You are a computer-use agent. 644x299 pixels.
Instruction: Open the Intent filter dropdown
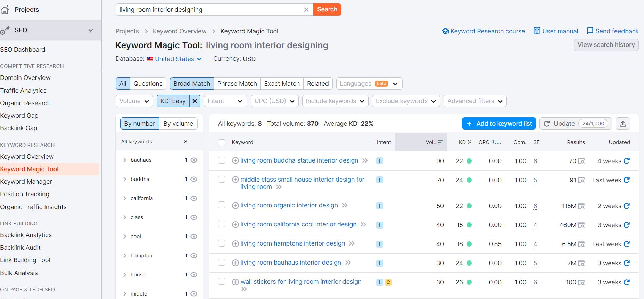[x=225, y=101]
